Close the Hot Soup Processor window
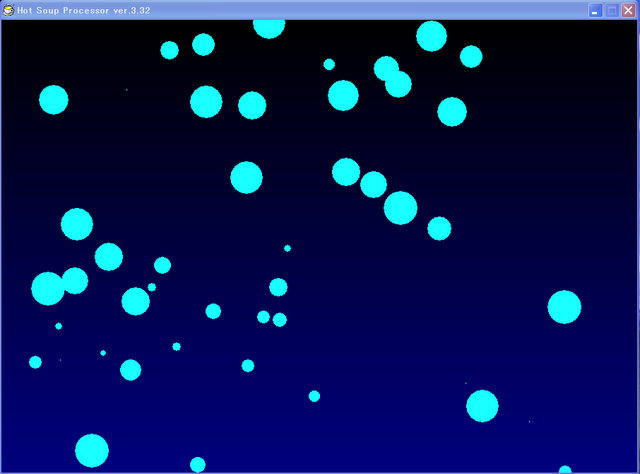Screen dimensions: 640x474 click(628, 11)
